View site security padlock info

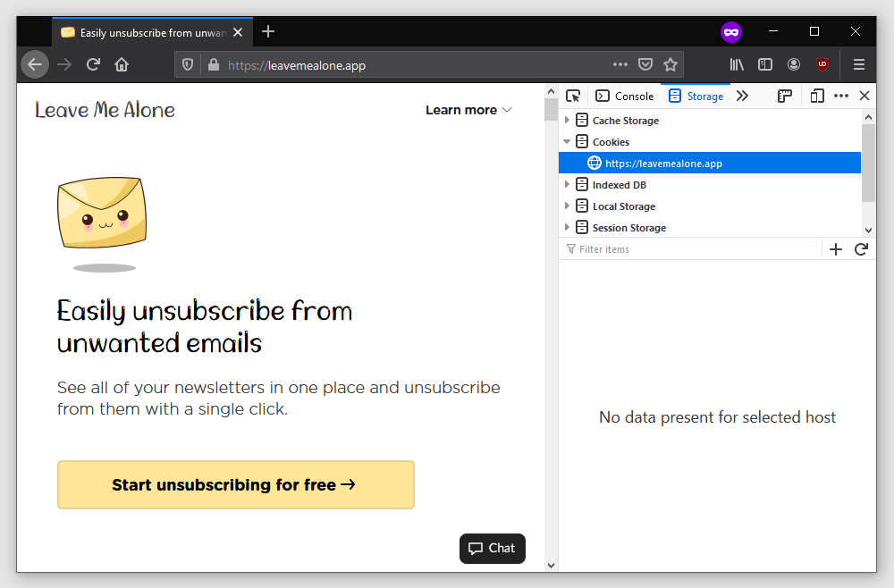pyautogui.click(x=214, y=65)
